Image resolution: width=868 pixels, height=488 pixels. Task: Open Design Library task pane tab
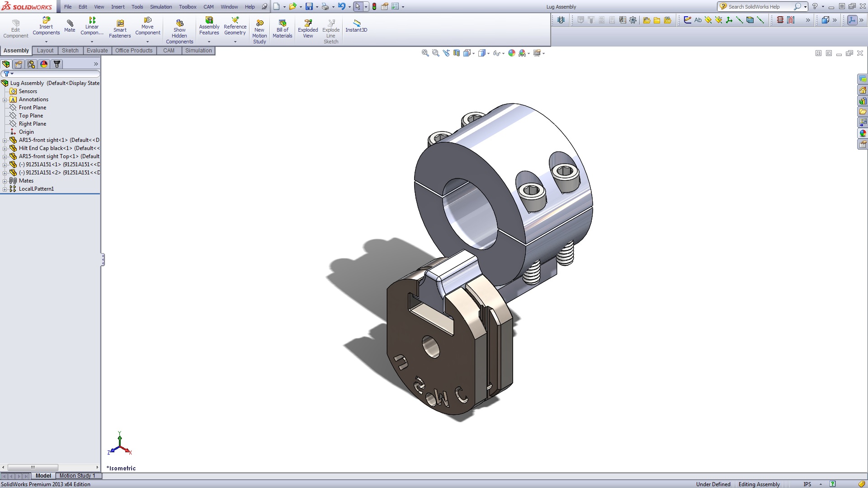(x=863, y=101)
